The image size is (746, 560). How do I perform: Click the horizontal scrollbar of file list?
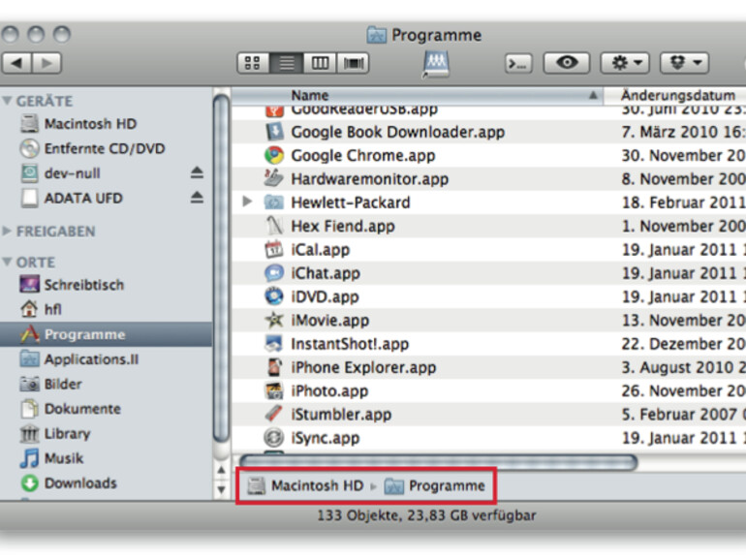[438, 462]
